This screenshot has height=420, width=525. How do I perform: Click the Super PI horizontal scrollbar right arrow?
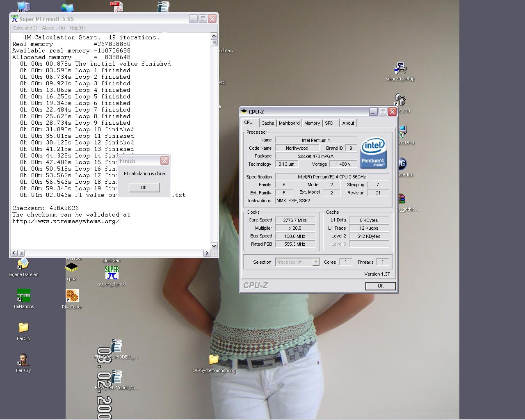[x=207, y=253]
